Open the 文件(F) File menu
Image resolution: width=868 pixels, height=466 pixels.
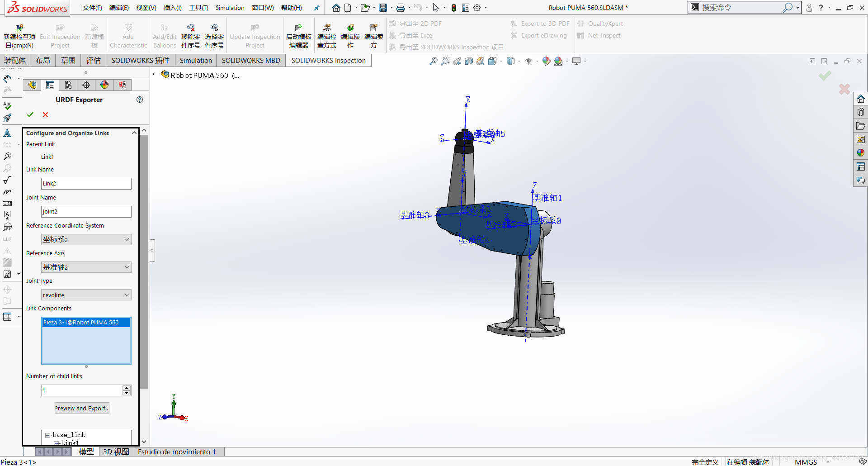(x=92, y=8)
